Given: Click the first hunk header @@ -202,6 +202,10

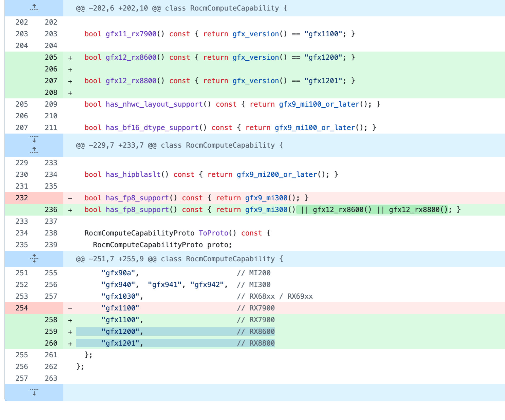Looking at the screenshot, I should point(182,8).
